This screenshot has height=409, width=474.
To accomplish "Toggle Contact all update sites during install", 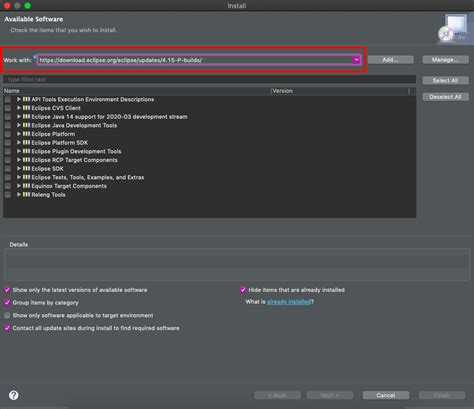I will click(7, 328).
